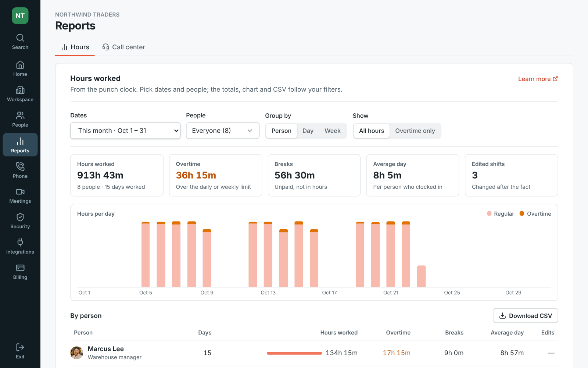Click Marcus Lee's 17h 15m overtime value
Viewport: 588px width, 368px height.
tap(397, 353)
